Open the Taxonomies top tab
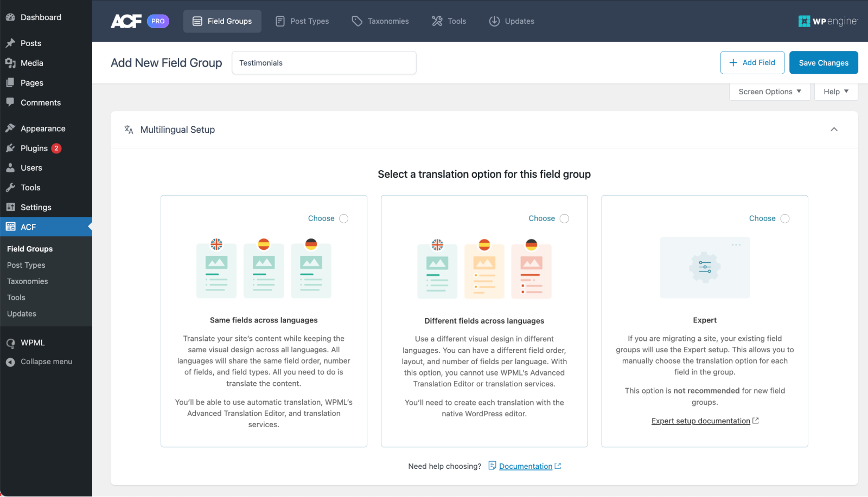This screenshot has width=868, height=497. [380, 21]
